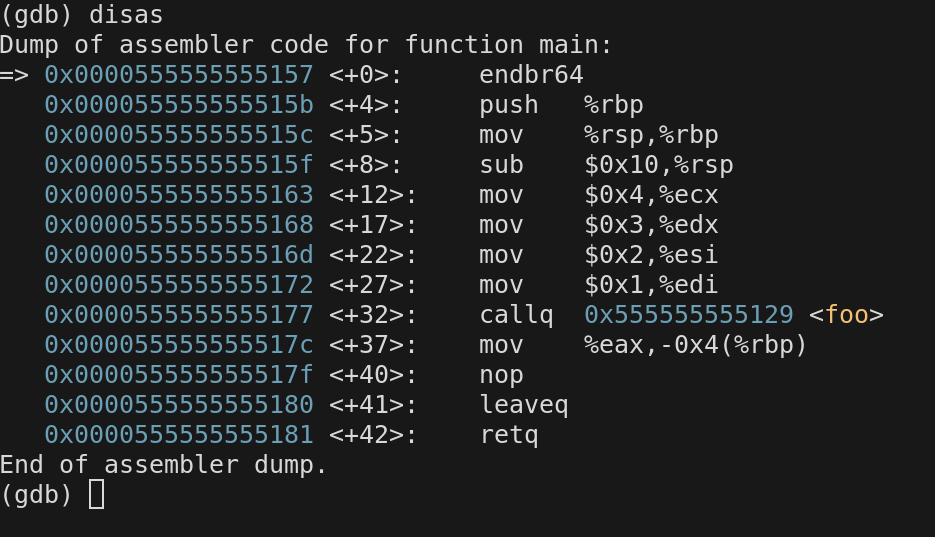This screenshot has width=935, height=537.
Task: Click the foo function symbol
Action: (847, 315)
